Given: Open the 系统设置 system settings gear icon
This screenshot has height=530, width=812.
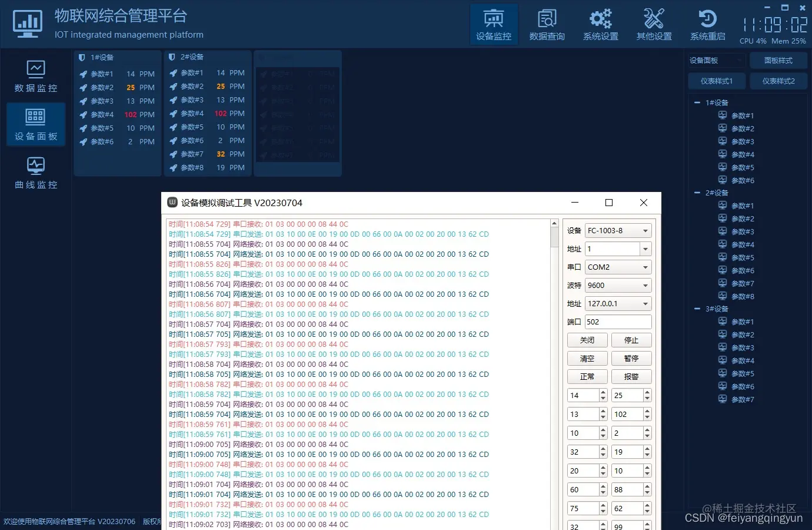Looking at the screenshot, I should coord(600,24).
